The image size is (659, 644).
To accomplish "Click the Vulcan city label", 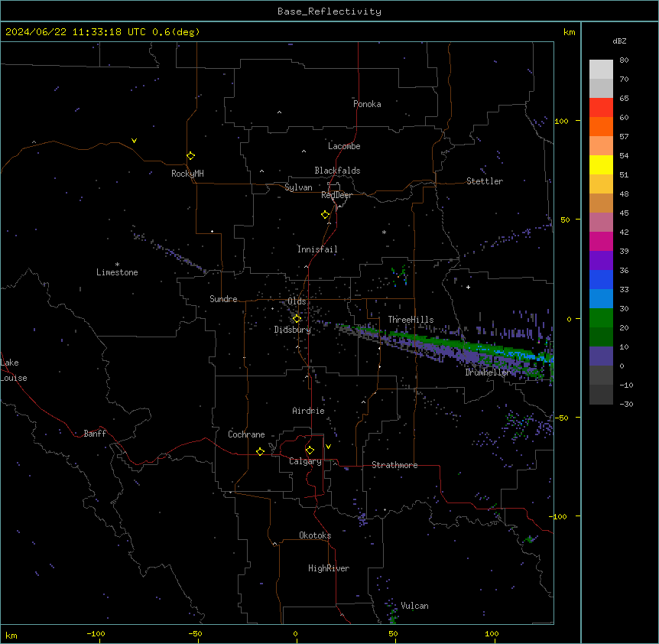I will 415,606.
